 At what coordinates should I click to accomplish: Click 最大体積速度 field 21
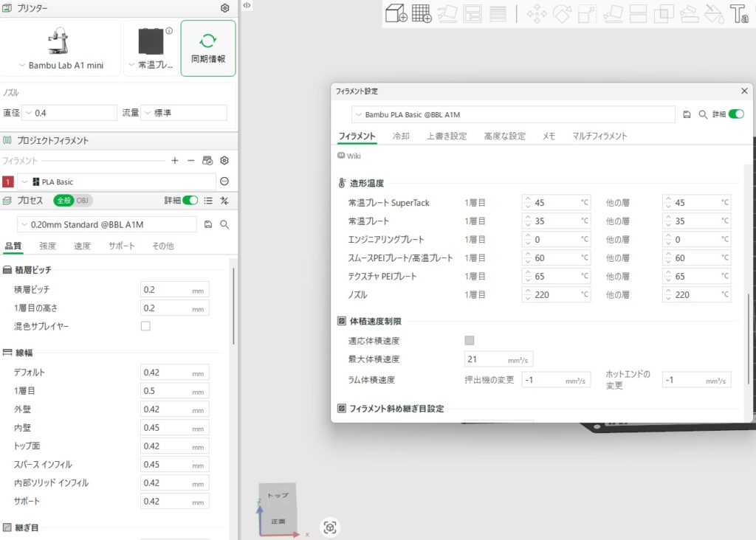click(498, 359)
